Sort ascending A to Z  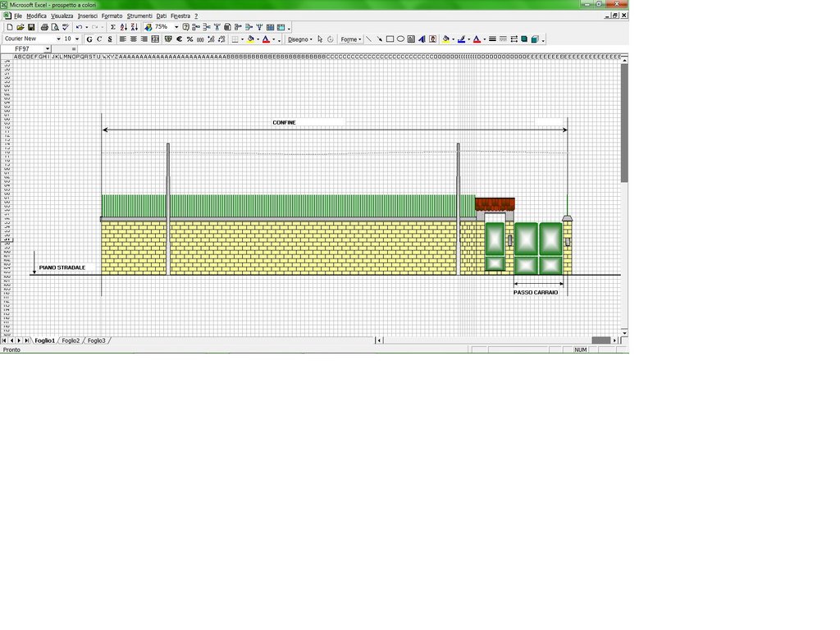tap(124, 27)
